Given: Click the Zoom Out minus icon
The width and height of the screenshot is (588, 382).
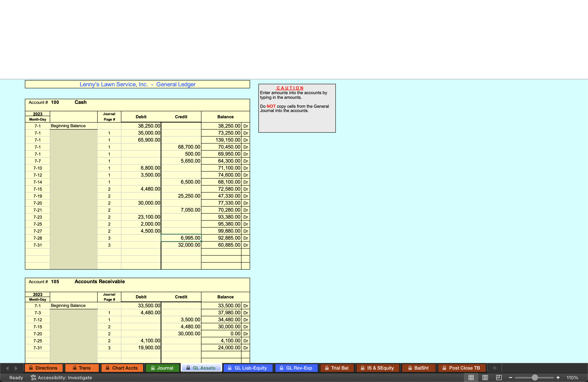Looking at the screenshot, I should pyautogui.click(x=510, y=378).
